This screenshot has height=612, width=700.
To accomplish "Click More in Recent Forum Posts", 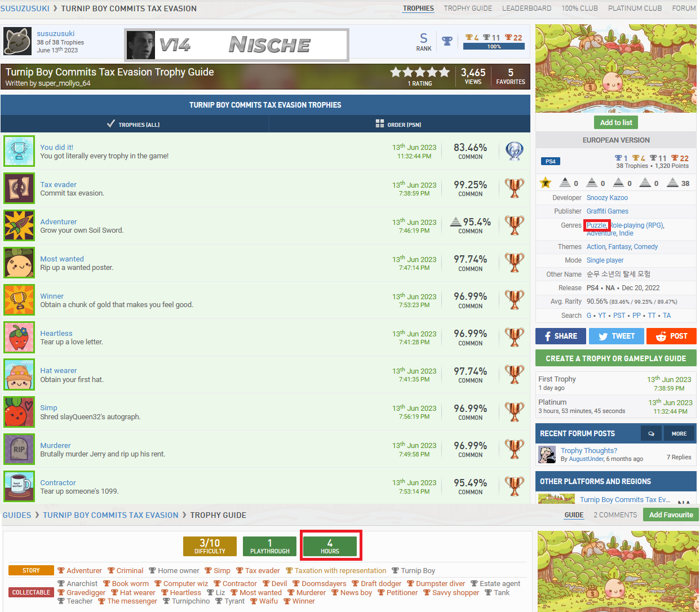I will (679, 433).
